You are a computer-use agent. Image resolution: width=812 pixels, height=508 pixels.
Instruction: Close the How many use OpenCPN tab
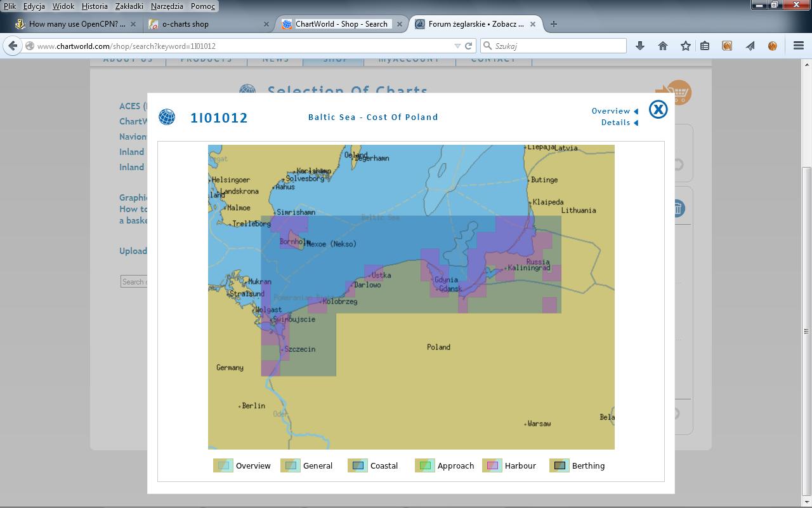click(x=133, y=24)
